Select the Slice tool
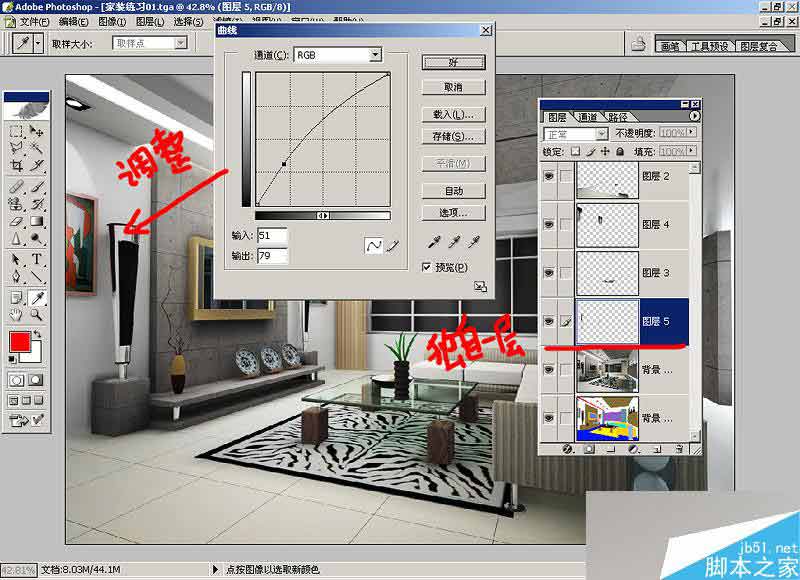 click(36, 165)
